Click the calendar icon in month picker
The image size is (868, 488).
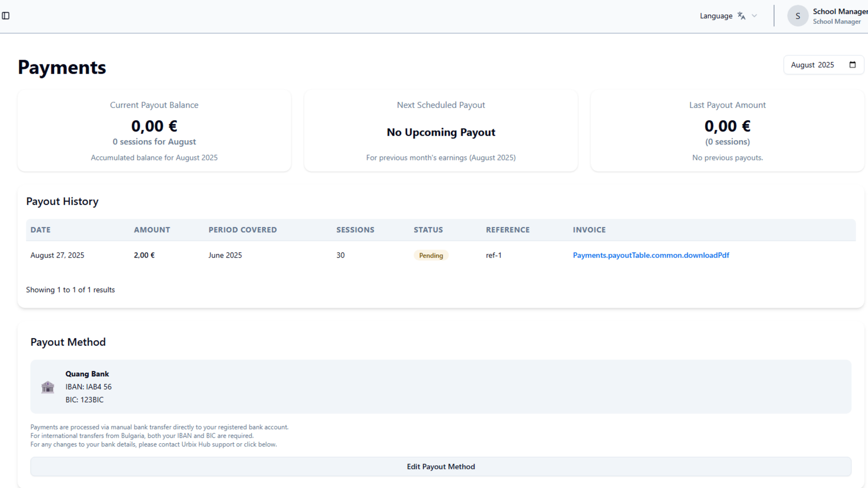pos(852,65)
